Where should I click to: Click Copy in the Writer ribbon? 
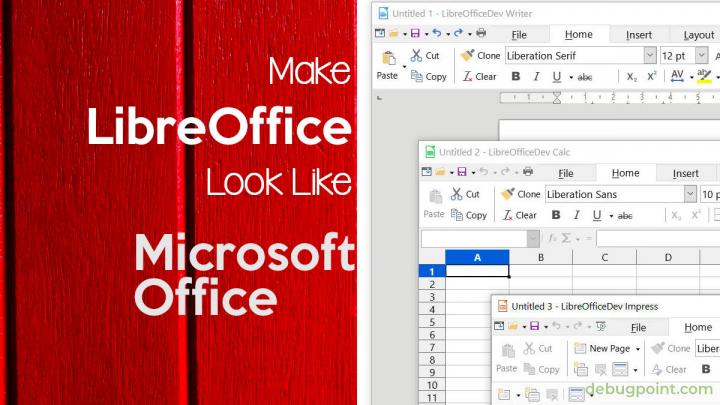[428, 77]
